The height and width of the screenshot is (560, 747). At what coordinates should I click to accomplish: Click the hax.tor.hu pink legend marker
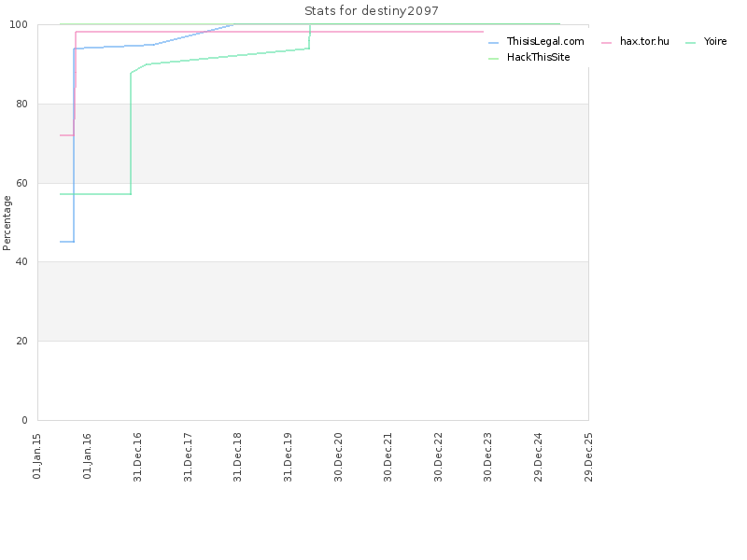tap(606, 42)
